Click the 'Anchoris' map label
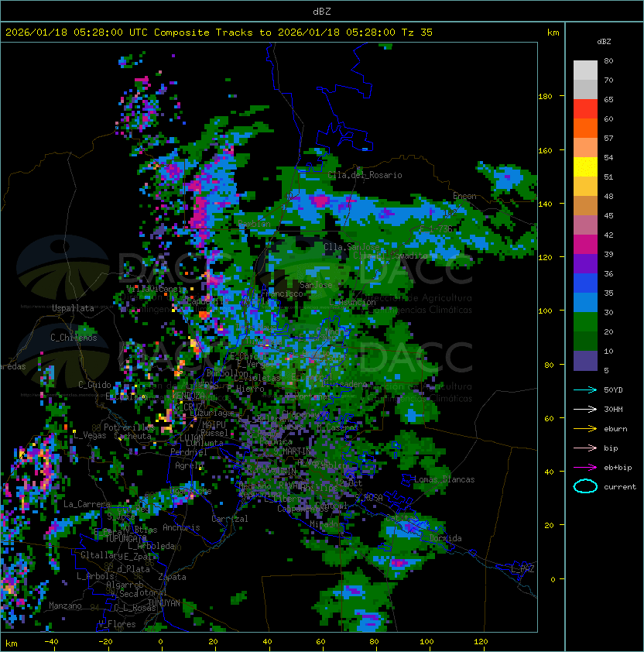Viewport: 644px width, 652px height. [x=181, y=527]
